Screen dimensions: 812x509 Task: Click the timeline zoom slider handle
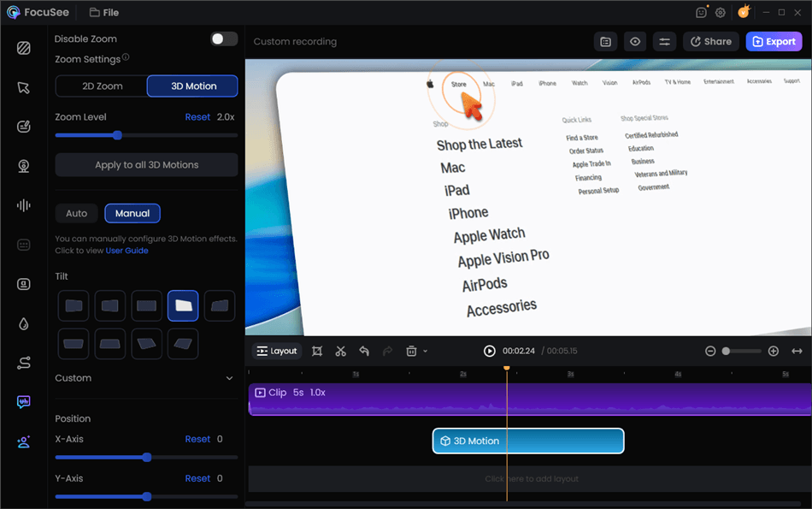pyautogui.click(x=726, y=351)
